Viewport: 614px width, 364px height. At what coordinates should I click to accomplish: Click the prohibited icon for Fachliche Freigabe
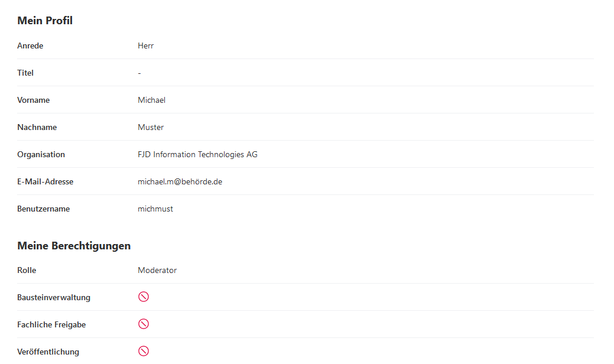(x=143, y=324)
